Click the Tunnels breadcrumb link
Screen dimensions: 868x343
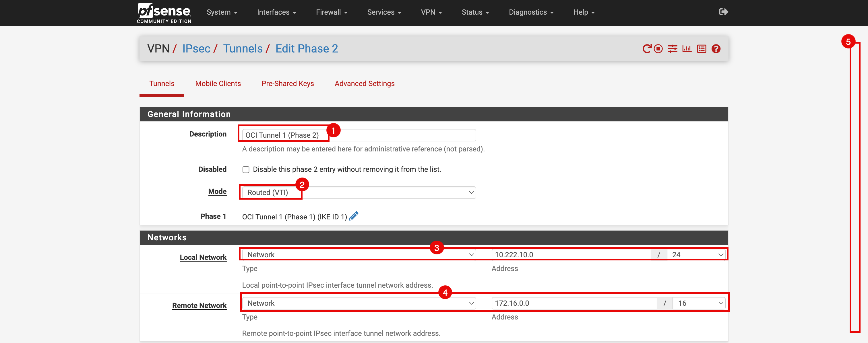pos(243,49)
